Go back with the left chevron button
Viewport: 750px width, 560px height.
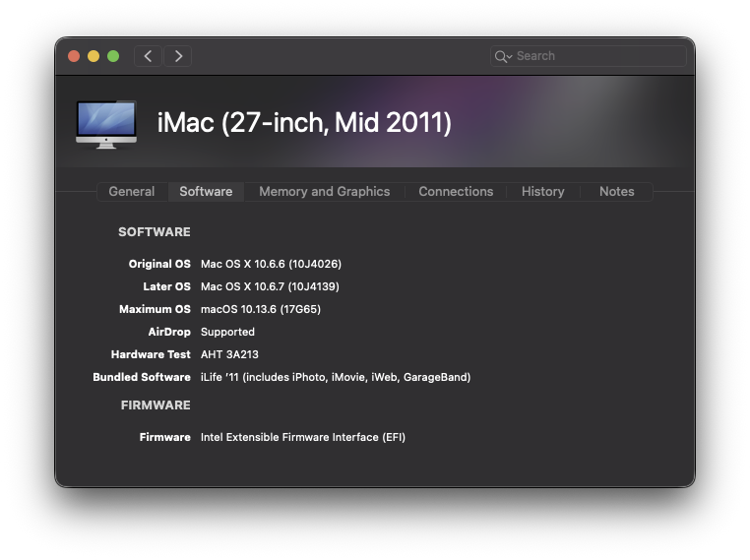click(148, 56)
